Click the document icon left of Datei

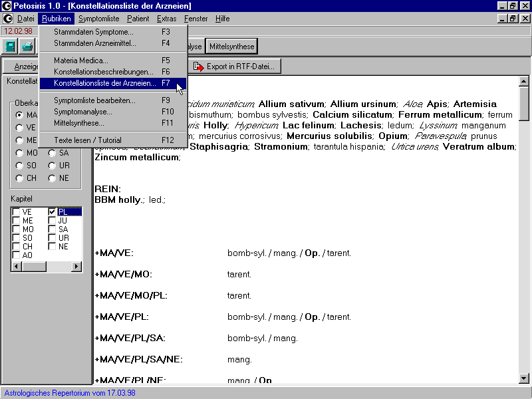click(x=8, y=19)
